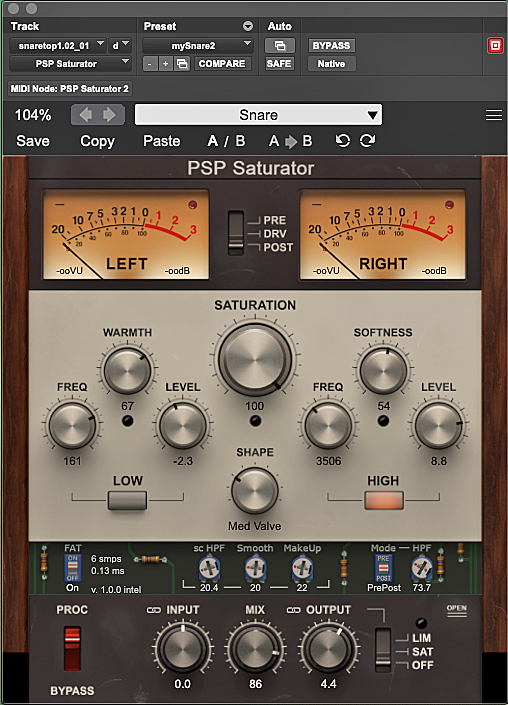Click the OPEN panel icon

(x=457, y=610)
